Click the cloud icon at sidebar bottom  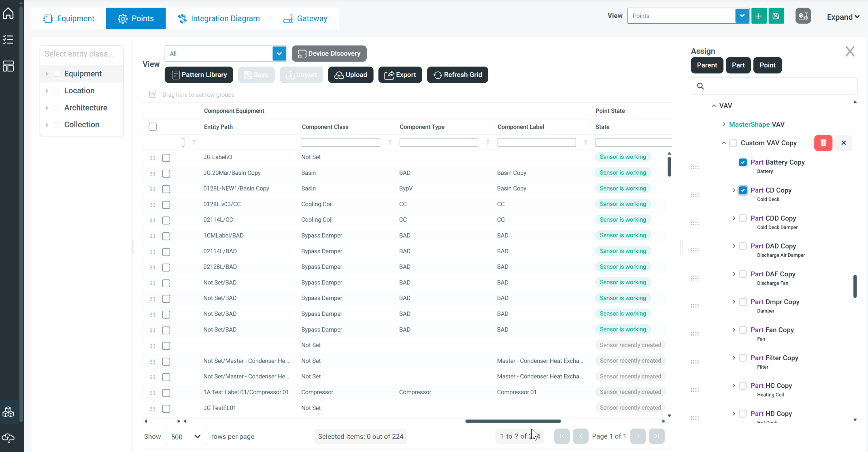tap(8, 438)
